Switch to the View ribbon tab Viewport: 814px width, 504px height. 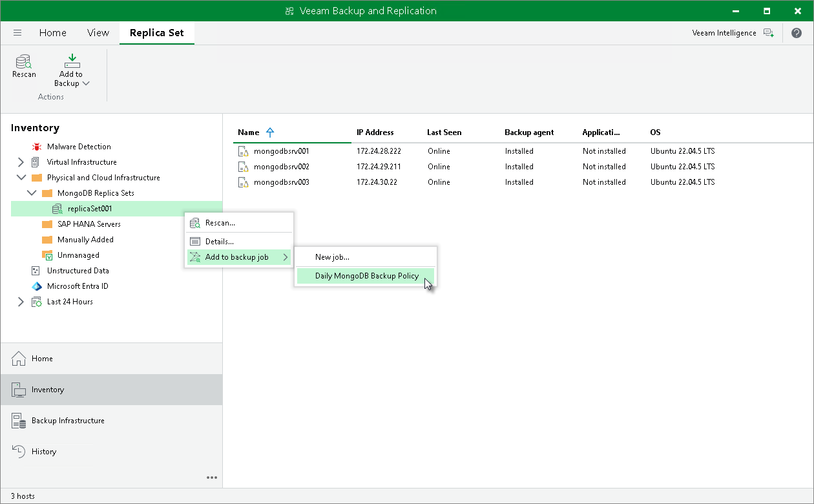pyautogui.click(x=98, y=33)
